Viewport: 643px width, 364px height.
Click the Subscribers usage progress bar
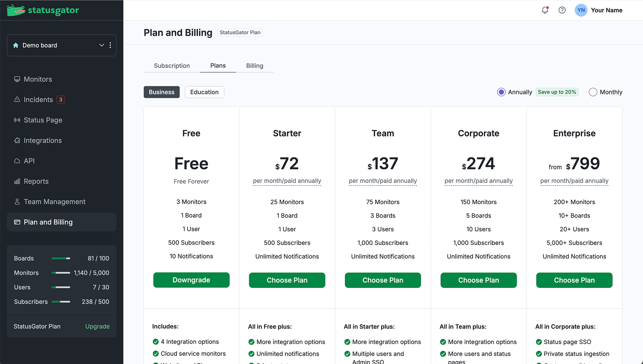click(61, 301)
